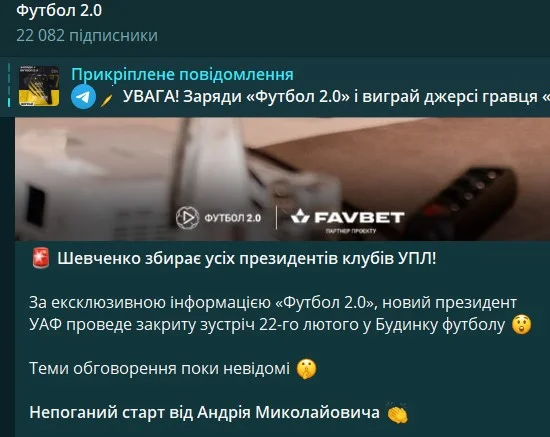
Task: Click the red siren emoji before Шевченко
Action: 41,258
